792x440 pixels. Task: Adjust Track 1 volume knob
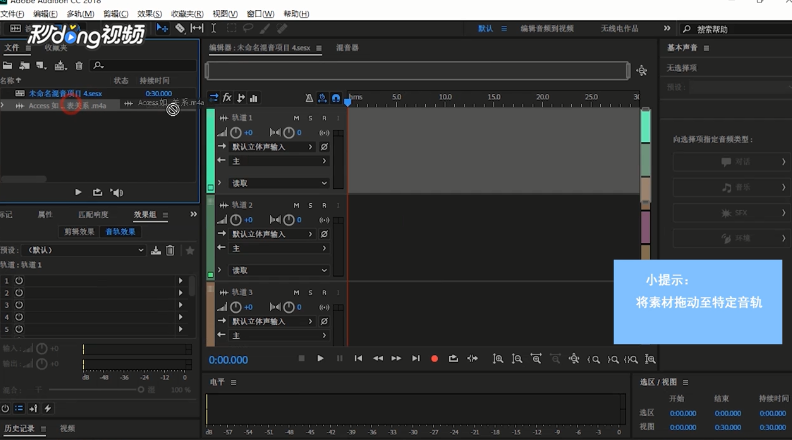236,133
